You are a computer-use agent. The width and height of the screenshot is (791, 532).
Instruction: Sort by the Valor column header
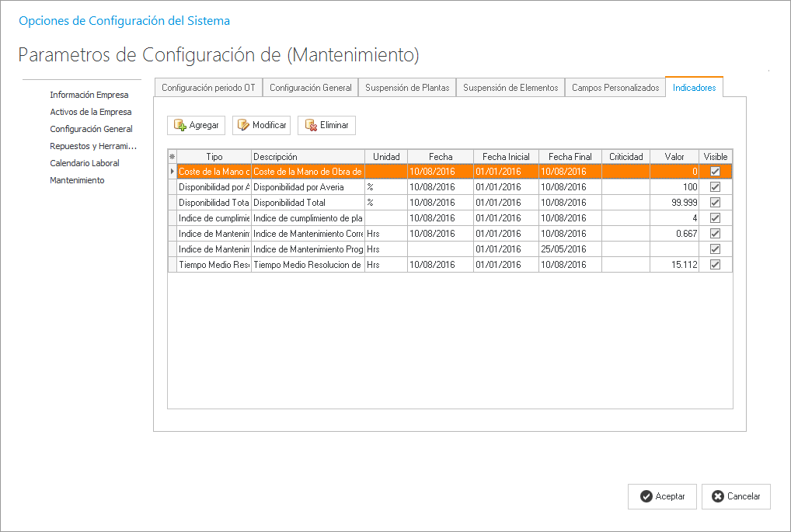tap(674, 157)
